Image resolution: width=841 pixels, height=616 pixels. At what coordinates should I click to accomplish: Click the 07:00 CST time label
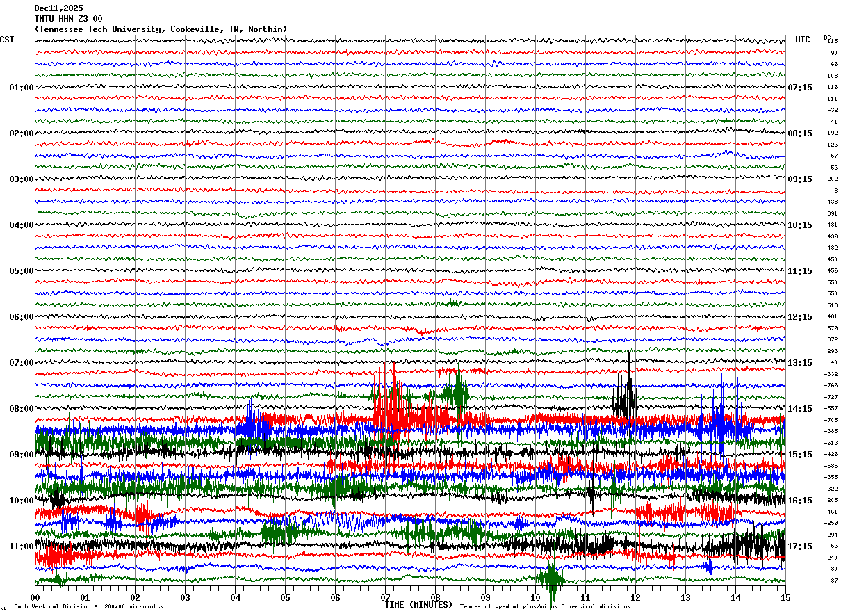(22, 363)
